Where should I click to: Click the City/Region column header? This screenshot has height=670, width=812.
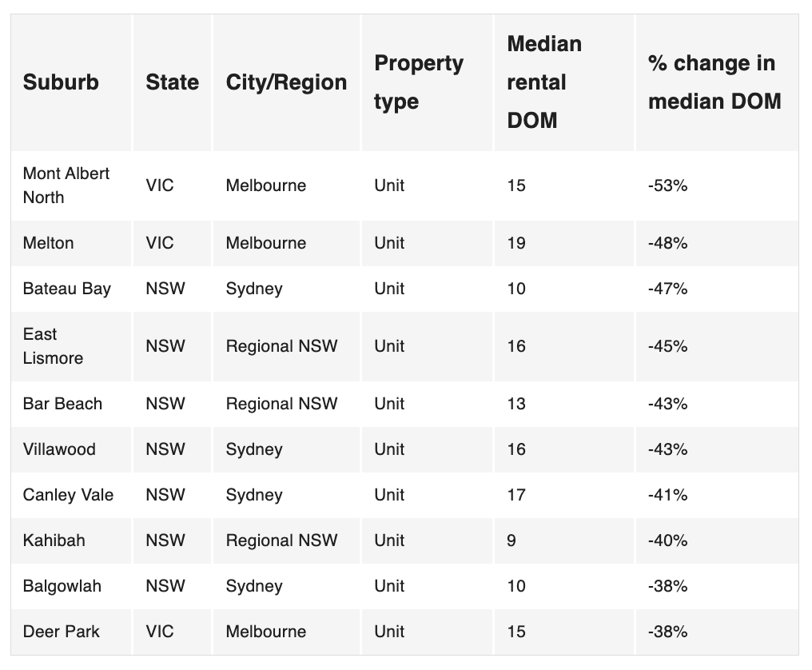click(286, 82)
